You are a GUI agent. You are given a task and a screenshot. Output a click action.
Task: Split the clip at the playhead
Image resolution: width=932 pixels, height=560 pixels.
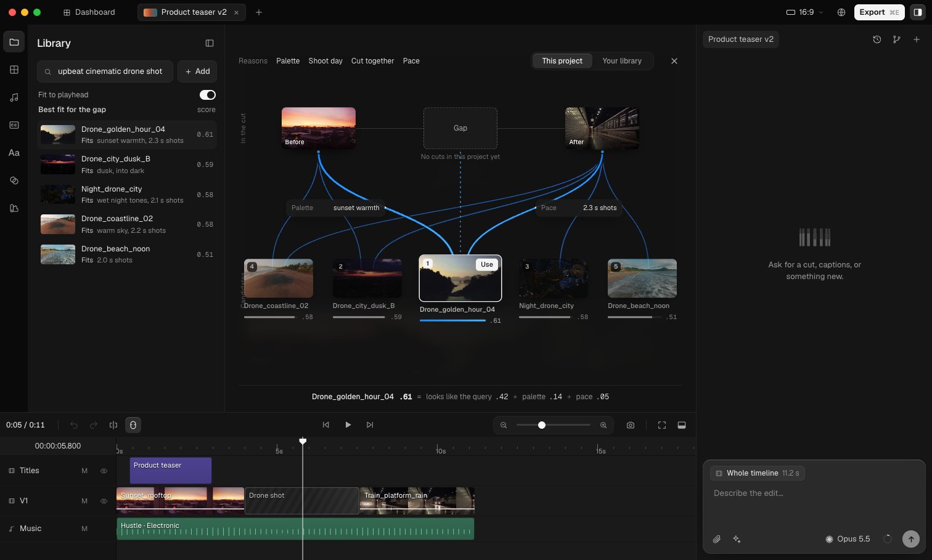[x=113, y=425]
